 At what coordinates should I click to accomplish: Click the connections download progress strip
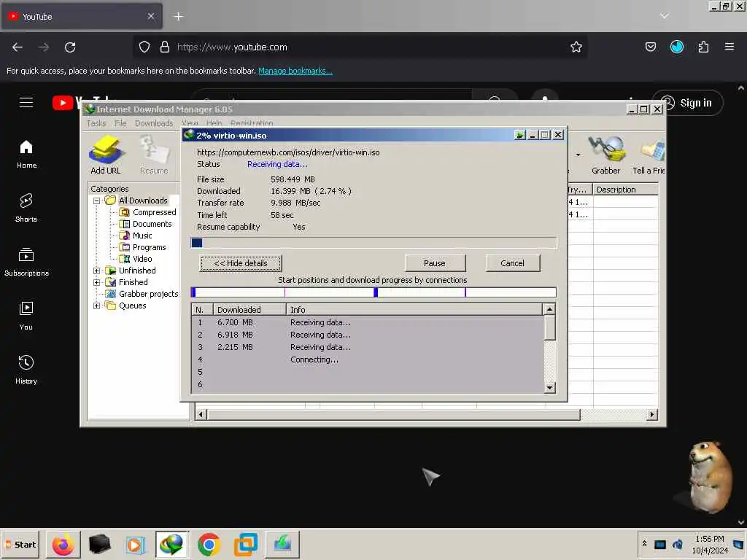pyautogui.click(x=373, y=292)
